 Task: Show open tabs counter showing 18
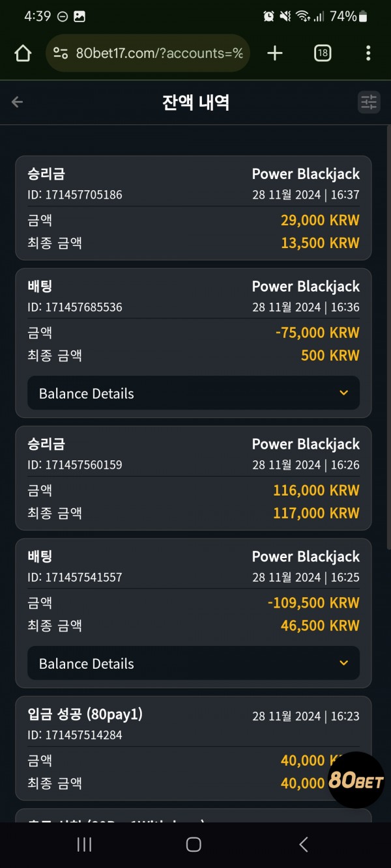[x=323, y=53]
